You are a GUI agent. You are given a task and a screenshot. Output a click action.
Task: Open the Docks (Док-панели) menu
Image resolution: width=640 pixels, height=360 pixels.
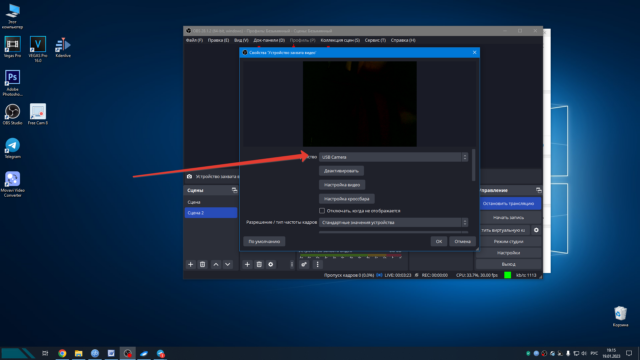click(269, 40)
